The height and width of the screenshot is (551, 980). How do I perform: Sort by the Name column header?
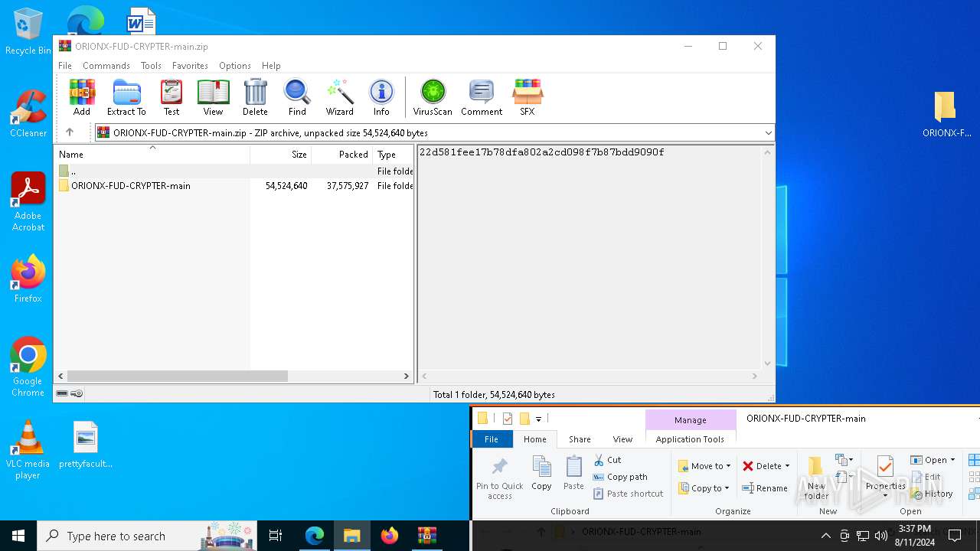click(152, 154)
